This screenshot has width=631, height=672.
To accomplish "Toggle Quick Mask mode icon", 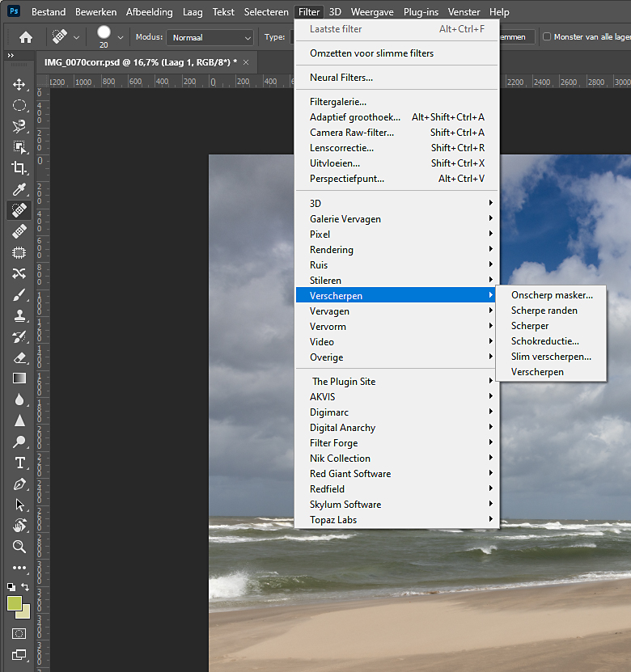I will pyautogui.click(x=19, y=633).
